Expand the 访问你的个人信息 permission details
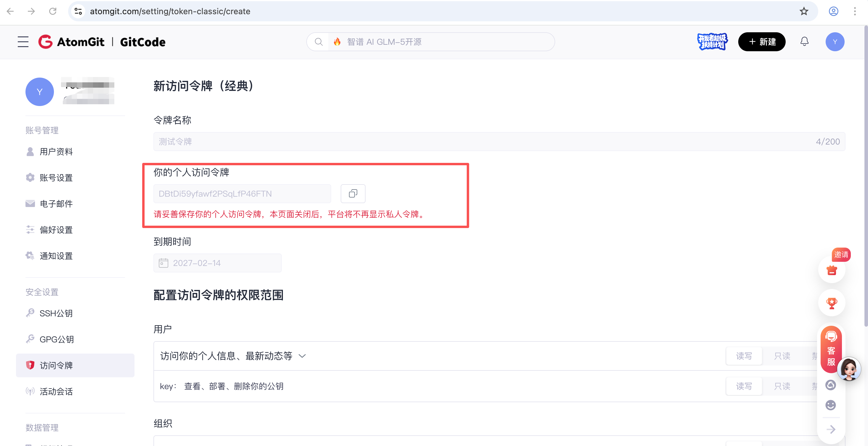868x446 pixels. click(x=302, y=356)
